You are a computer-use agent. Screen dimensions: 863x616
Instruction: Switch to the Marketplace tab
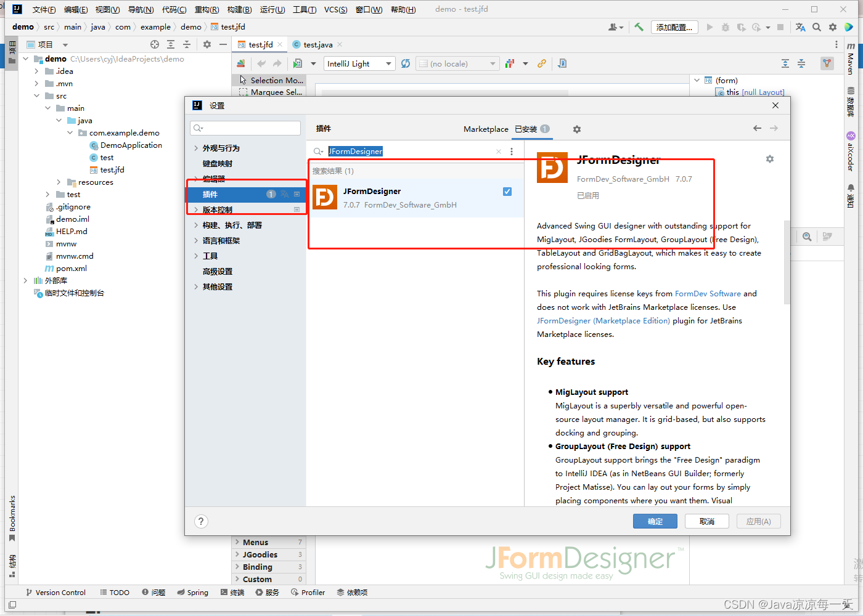[x=486, y=129]
